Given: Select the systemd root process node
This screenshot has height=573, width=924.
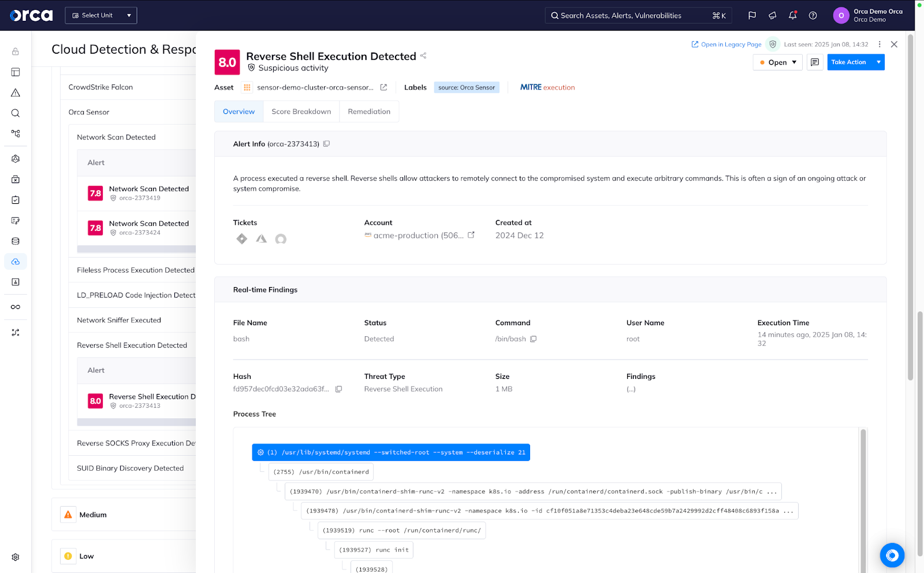Looking at the screenshot, I should click(391, 452).
